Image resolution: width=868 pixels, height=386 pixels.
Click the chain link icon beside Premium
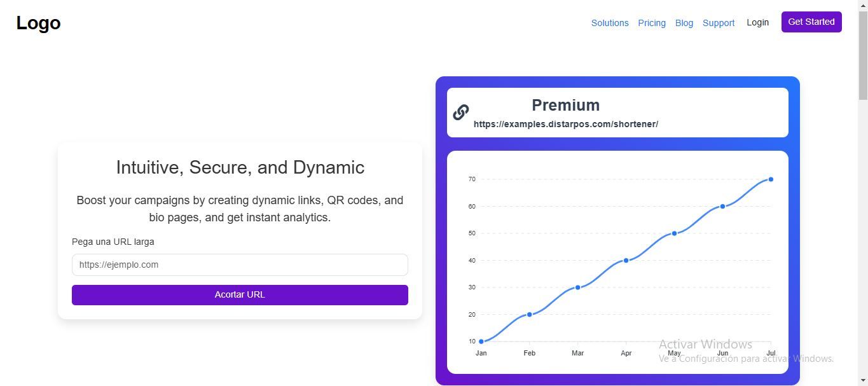click(x=460, y=113)
